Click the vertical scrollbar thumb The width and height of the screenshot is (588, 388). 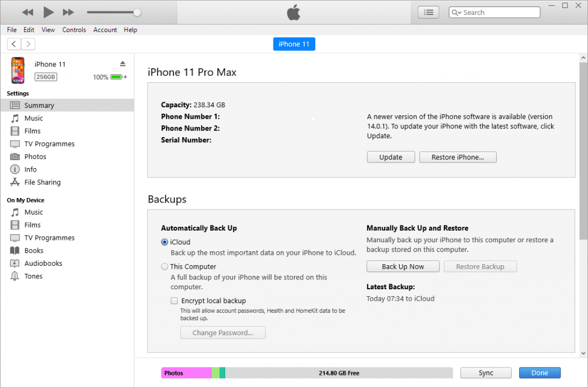pyautogui.click(x=583, y=151)
